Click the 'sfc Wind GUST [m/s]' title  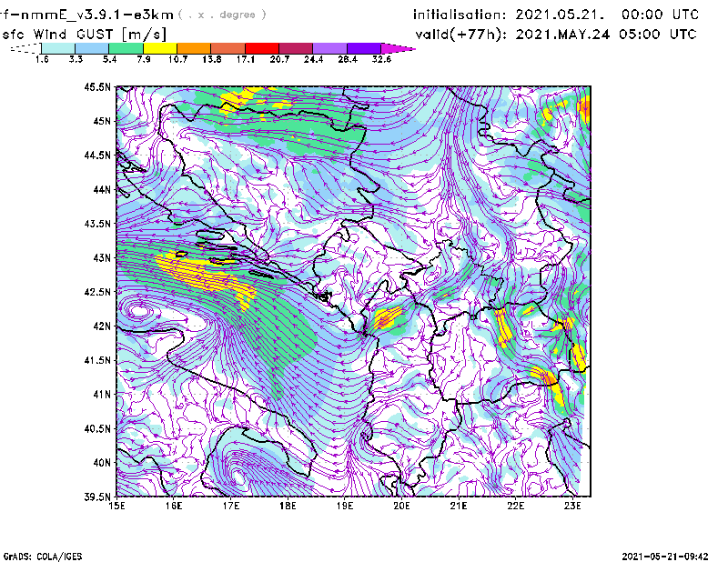click(84, 35)
